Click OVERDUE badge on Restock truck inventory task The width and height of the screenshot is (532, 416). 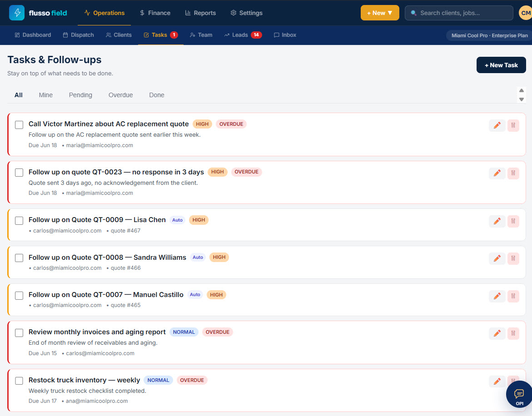[x=192, y=380]
